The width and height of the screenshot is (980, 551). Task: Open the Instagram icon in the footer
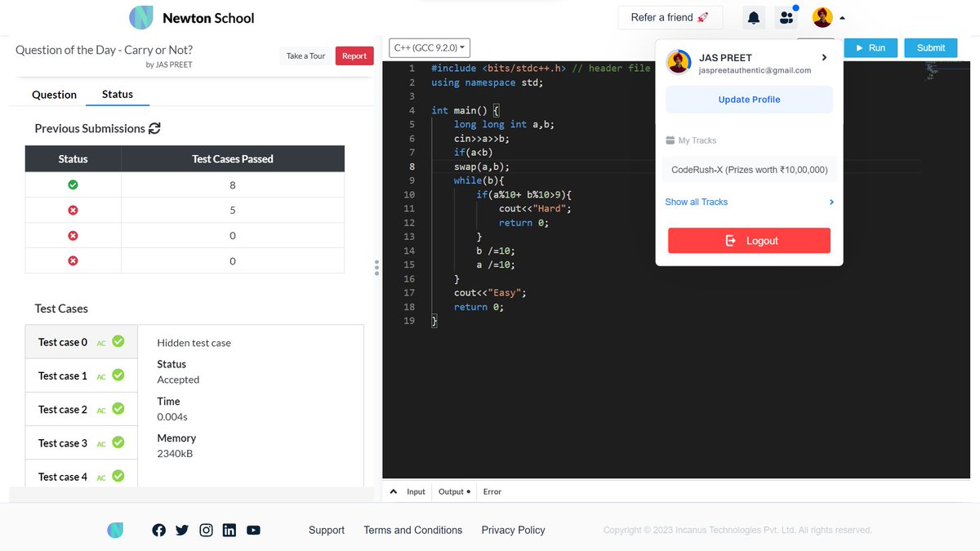click(206, 530)
